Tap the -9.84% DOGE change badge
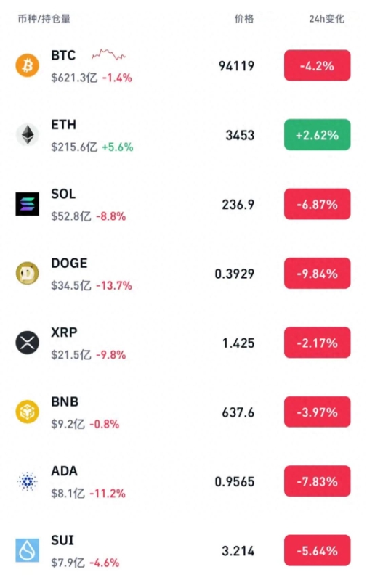This screenshot has width=367, height=588. pyautogui.click(x=317, y=274)
